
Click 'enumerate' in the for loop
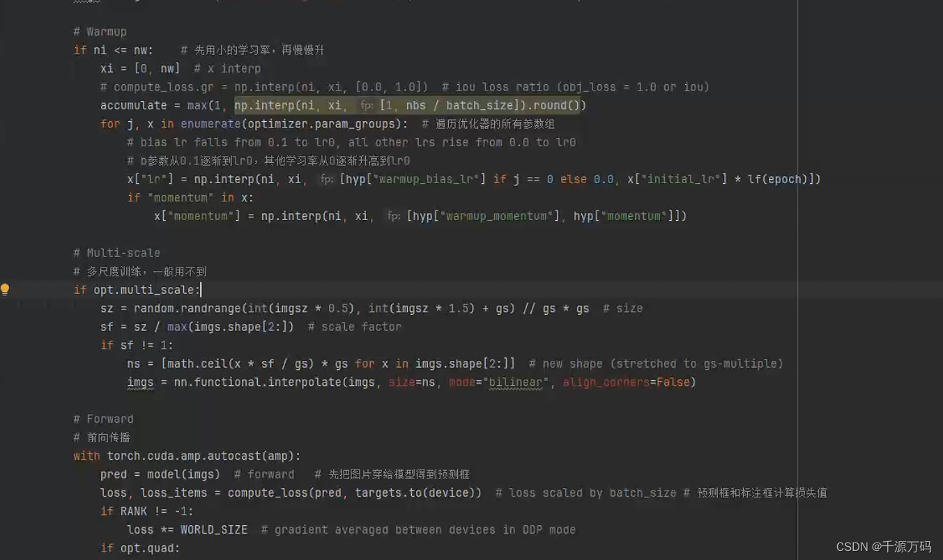click(210, 124)
